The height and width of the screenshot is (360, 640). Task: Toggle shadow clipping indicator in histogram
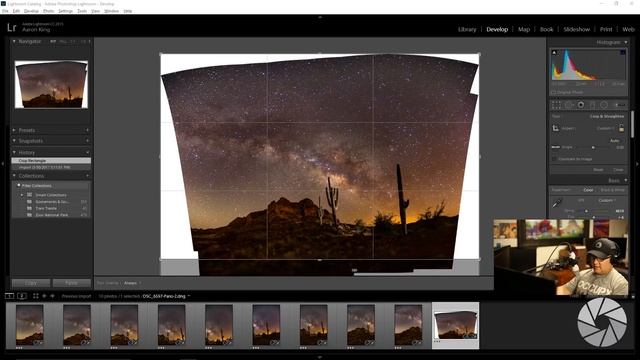(x=554, y=52)
